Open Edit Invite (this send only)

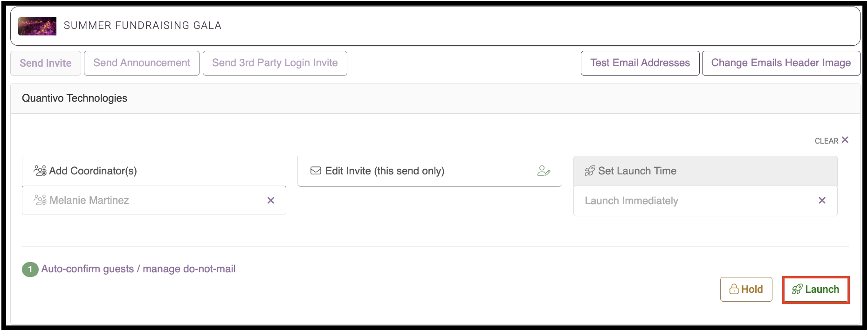point(430,171)
